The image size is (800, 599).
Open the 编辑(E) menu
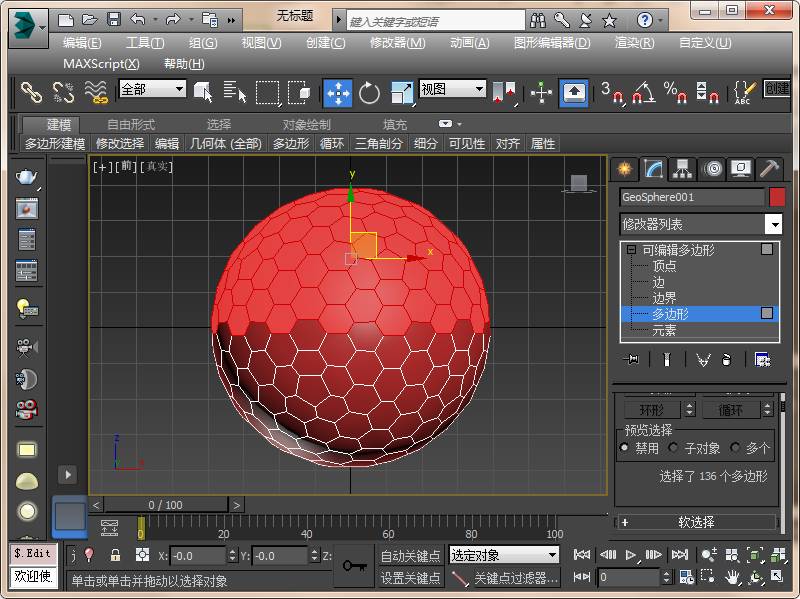(82, 43)
